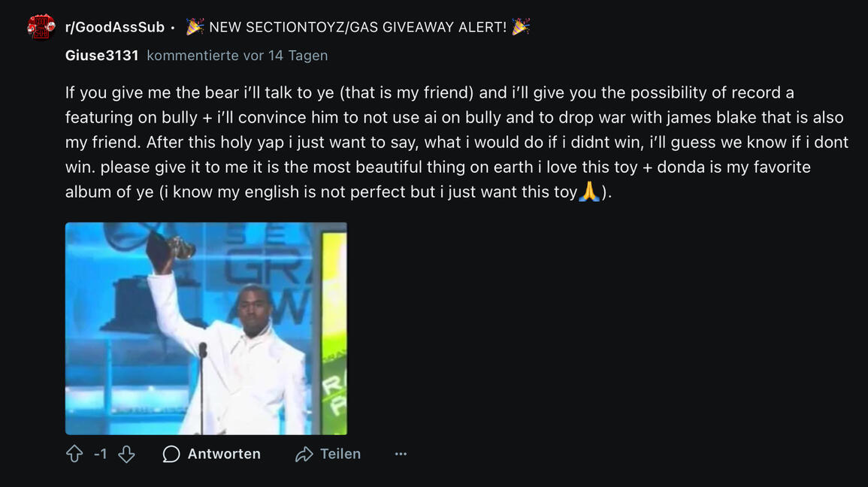Open the r/GoodAssSub subreddit link
The width and height of the screenshot is (868, 487).
115,27
